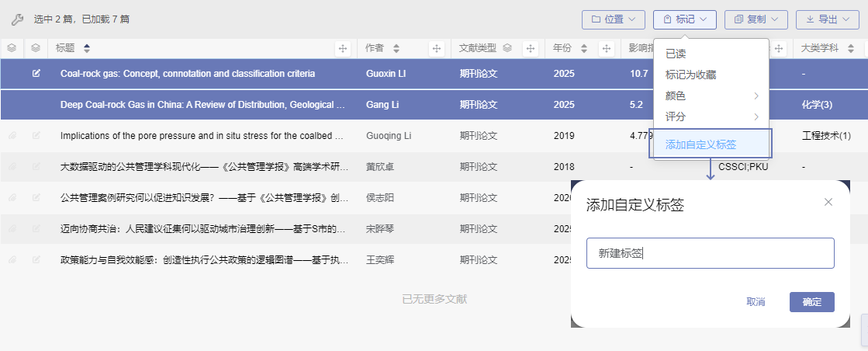
Task: Click the move handle left of 大类学科 header
Action: click(x=780, y=49)
